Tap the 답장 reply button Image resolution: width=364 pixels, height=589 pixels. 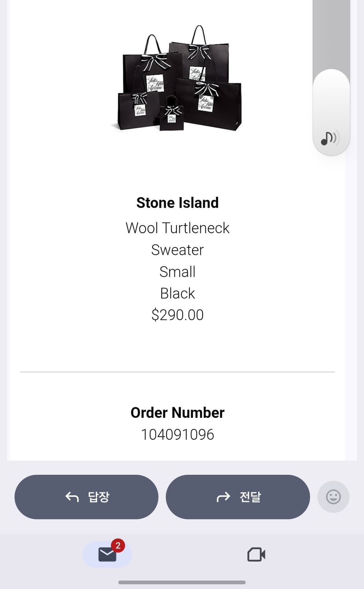tap(86, 497)
